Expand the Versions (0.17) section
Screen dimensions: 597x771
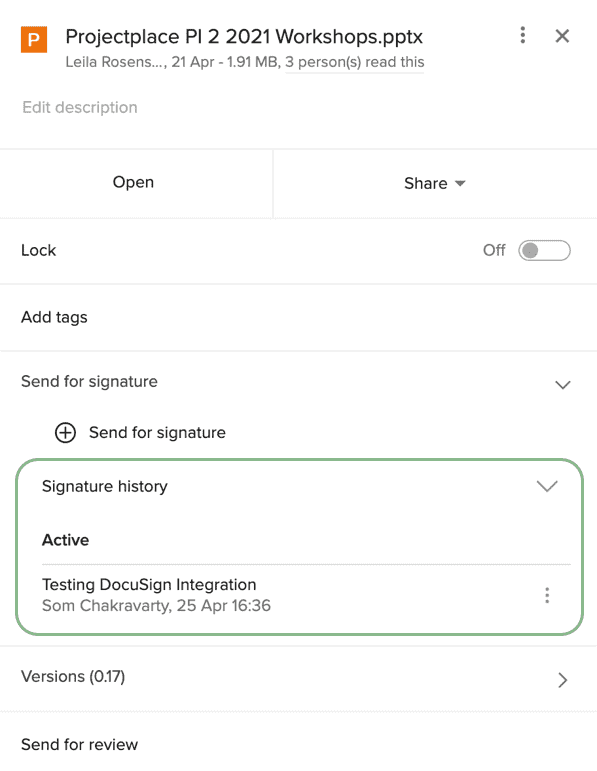563,680
